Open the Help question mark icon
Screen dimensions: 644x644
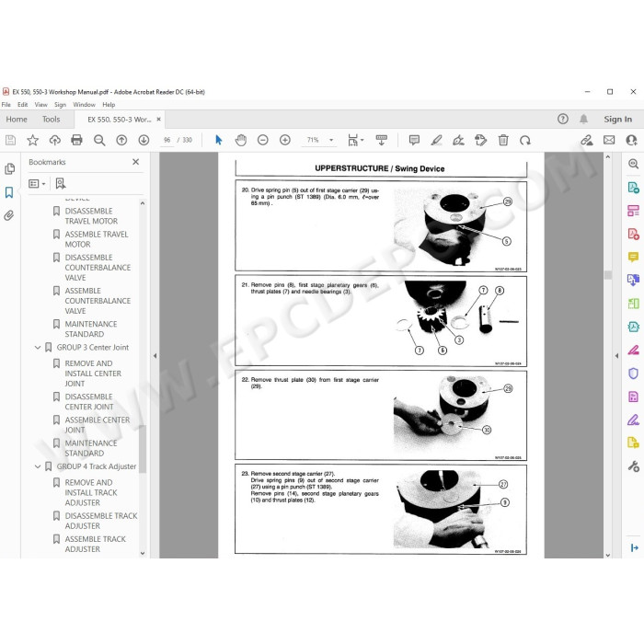563,119
